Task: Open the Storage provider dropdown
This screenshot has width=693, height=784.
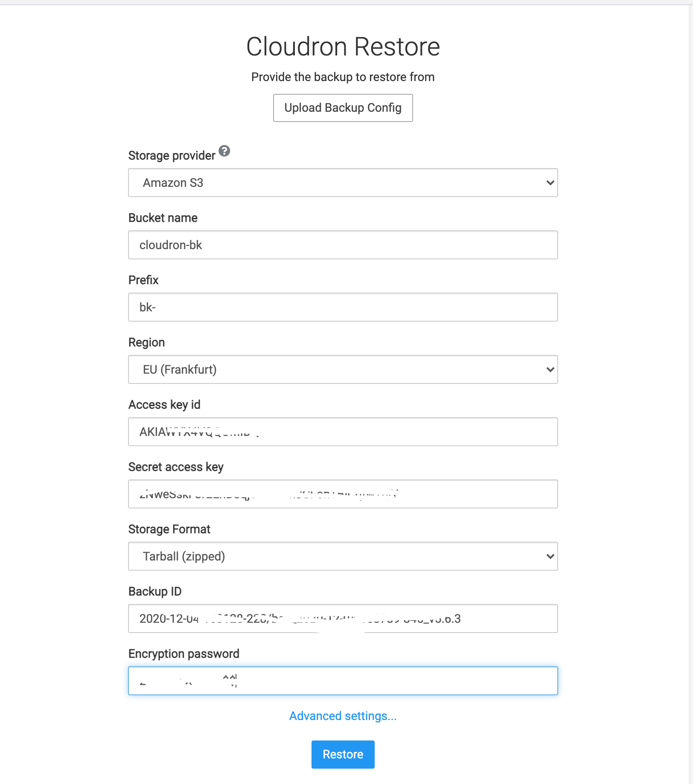Action: [x=343, y=183]
